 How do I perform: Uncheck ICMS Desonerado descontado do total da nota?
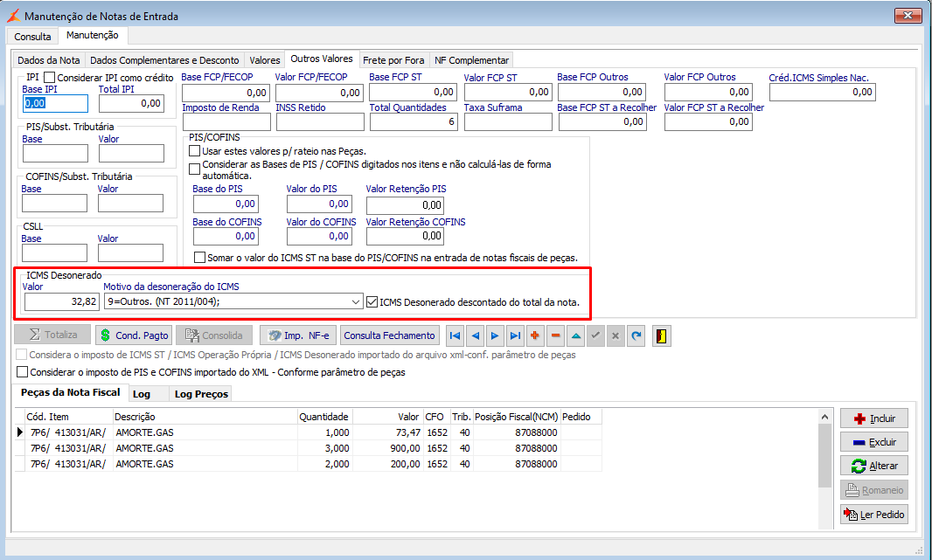[x=372, y=301]
